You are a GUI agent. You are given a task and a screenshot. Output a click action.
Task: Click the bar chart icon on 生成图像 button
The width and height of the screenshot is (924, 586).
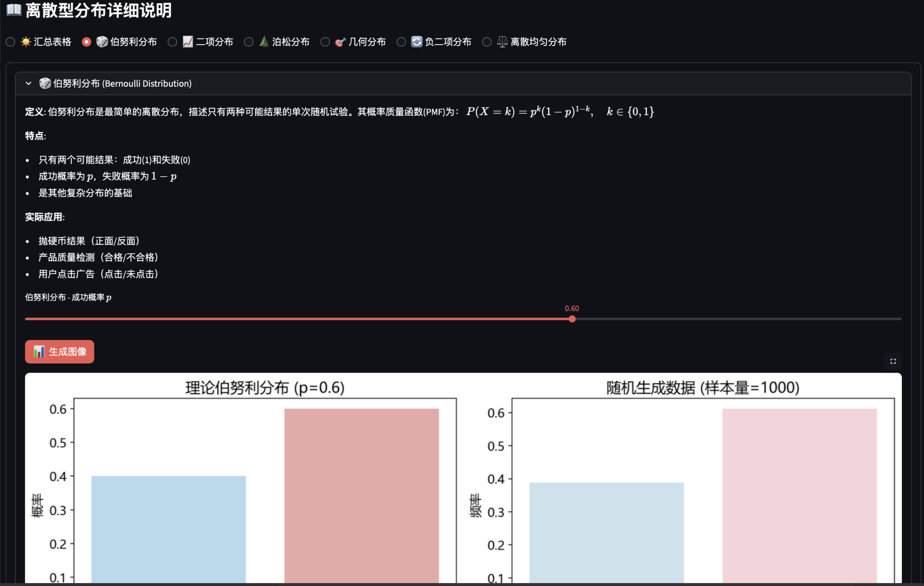39,351
